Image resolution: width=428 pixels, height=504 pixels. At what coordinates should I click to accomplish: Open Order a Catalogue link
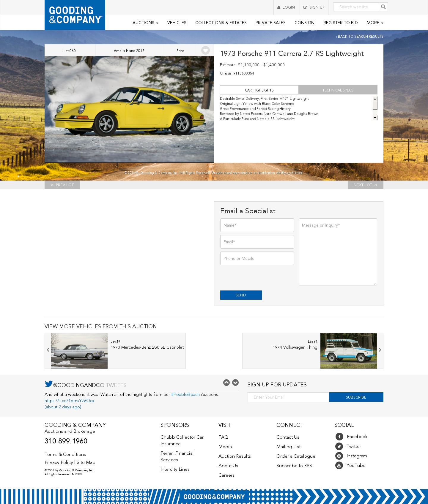coord(296,456)
